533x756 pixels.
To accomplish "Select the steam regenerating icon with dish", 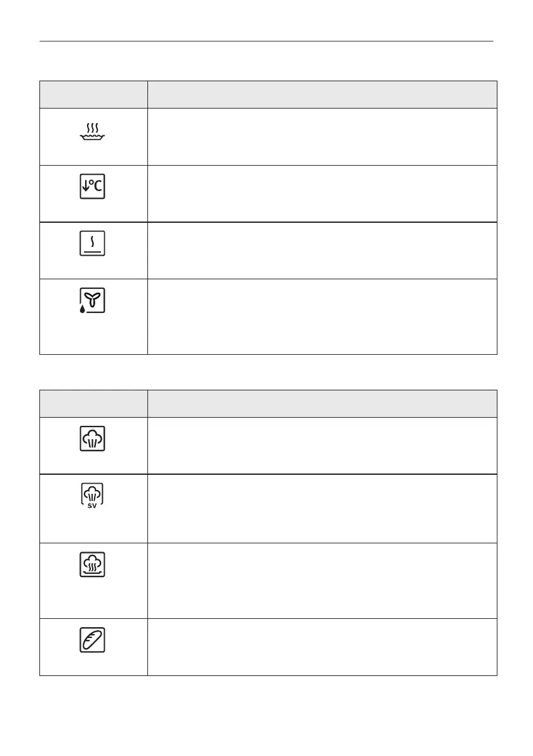I will [x=93, y=564].
